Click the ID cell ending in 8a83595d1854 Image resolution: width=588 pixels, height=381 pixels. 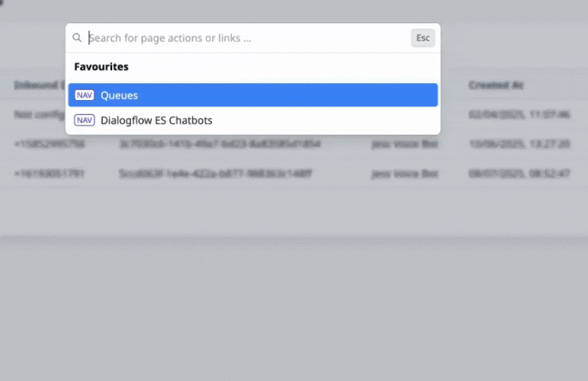(x=220, y=144)
